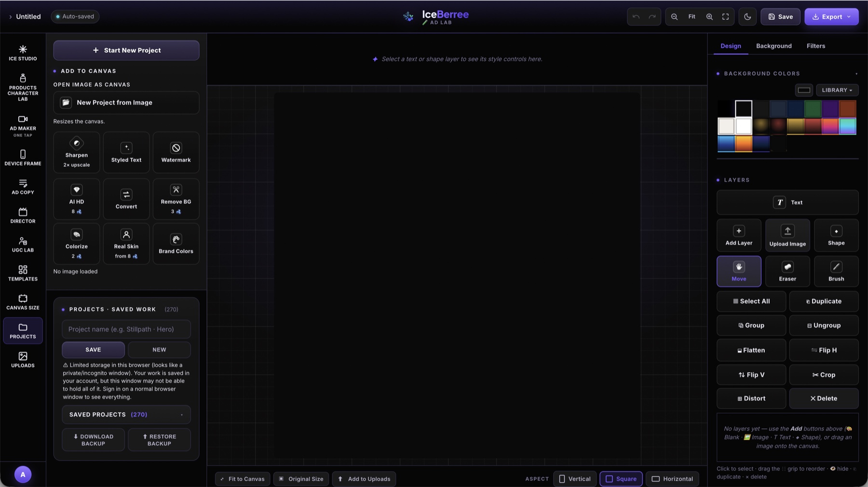Image resolution: width=868 pixels, height=487 pixels.
Task: Click the fullscreen icon in top toolbar
Action: 725,16
